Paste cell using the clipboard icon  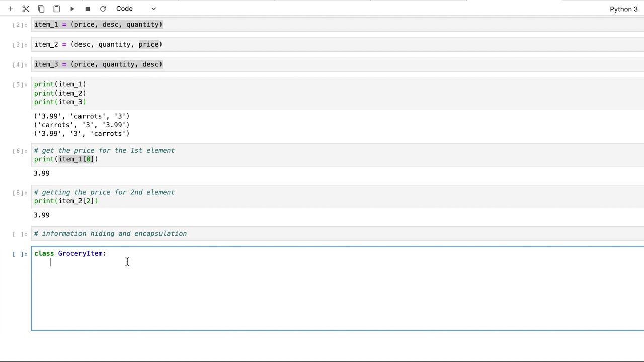[57, 9]
